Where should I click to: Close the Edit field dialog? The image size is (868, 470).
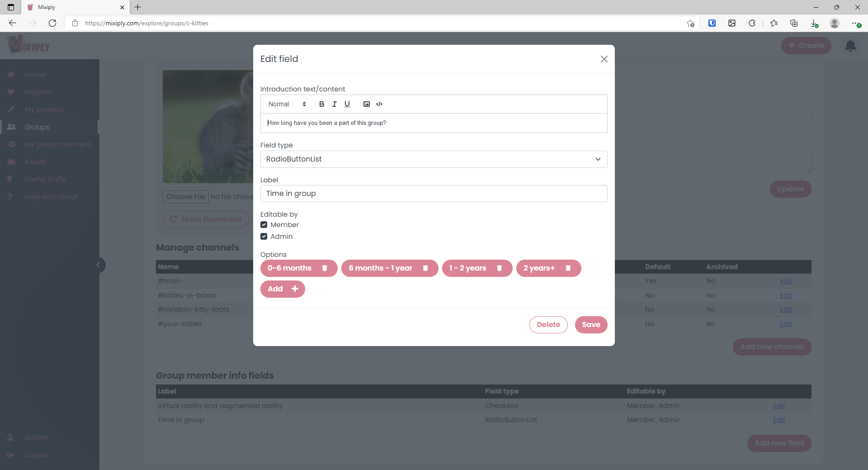pyautogui.click(x=604, y=59)
